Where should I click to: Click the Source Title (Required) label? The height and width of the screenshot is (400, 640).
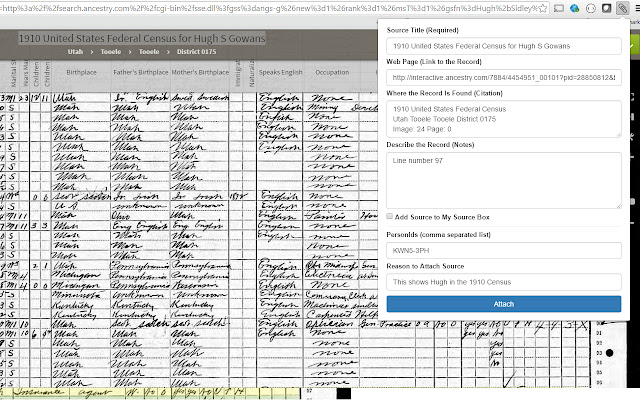pos(422,30)
